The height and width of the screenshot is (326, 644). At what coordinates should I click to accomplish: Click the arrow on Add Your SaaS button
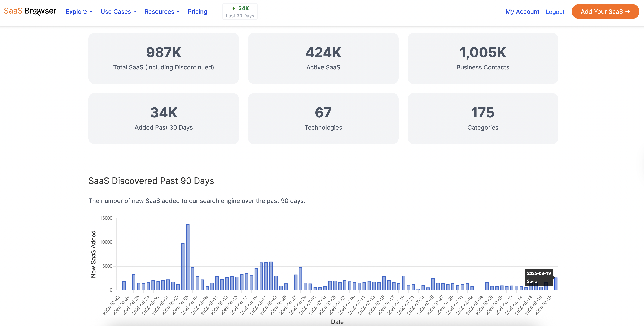[x=628, y=11]
